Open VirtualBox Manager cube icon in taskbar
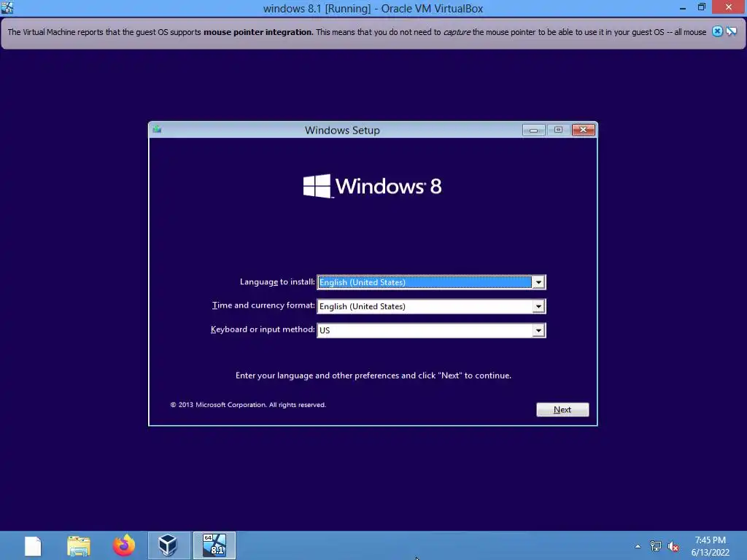This screenshot has width=747, height=560. 168,545
